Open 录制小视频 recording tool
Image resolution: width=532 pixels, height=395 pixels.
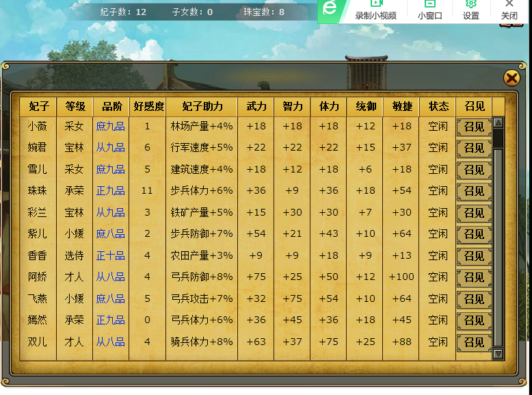tap(375, 11)
